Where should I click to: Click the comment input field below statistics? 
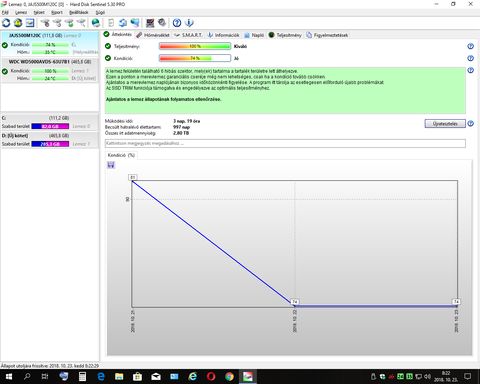pyautogui.click(x=285, y=143)
